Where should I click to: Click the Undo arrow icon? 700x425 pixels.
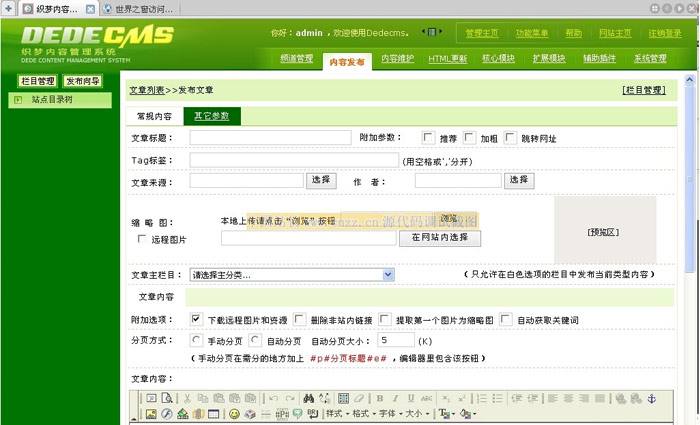[274, 398]
